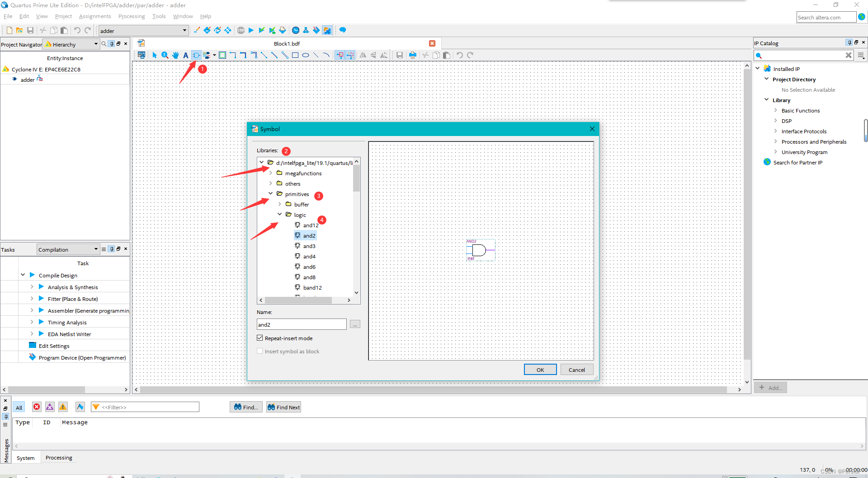The image size is (868, 478).
Task: Switch to the Processing messages tab
Action: (x=59, y=458)
